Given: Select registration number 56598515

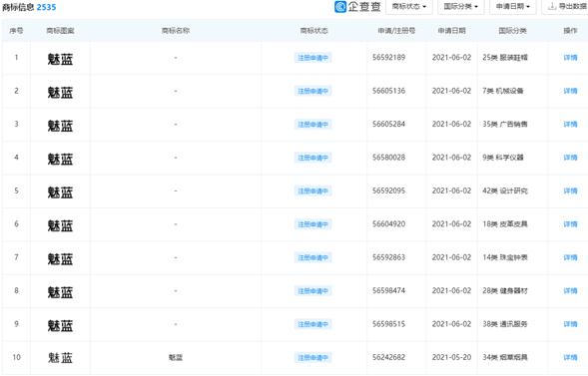Looking at the screenshot, I should [x=389, y=324].
